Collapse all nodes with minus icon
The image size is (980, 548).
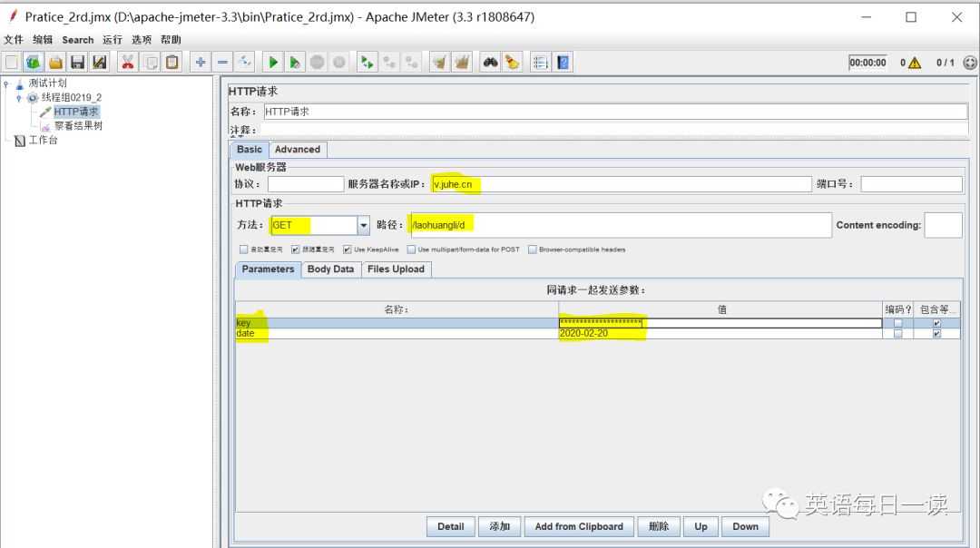222,62
